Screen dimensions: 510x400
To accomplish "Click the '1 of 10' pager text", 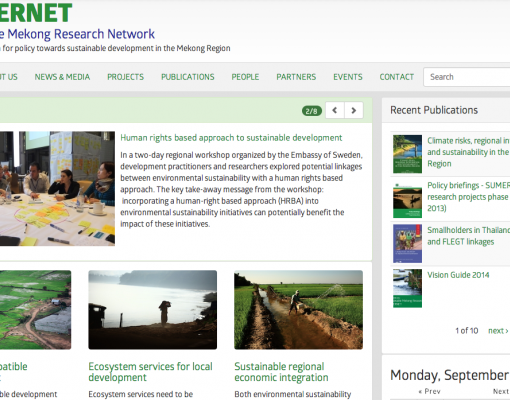I will (467, 331).
